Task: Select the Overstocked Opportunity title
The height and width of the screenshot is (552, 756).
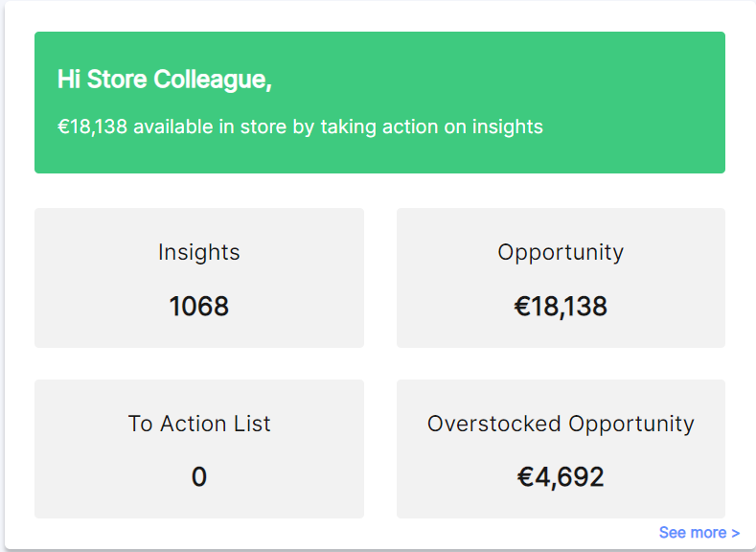Action: (x=561, y=424)
